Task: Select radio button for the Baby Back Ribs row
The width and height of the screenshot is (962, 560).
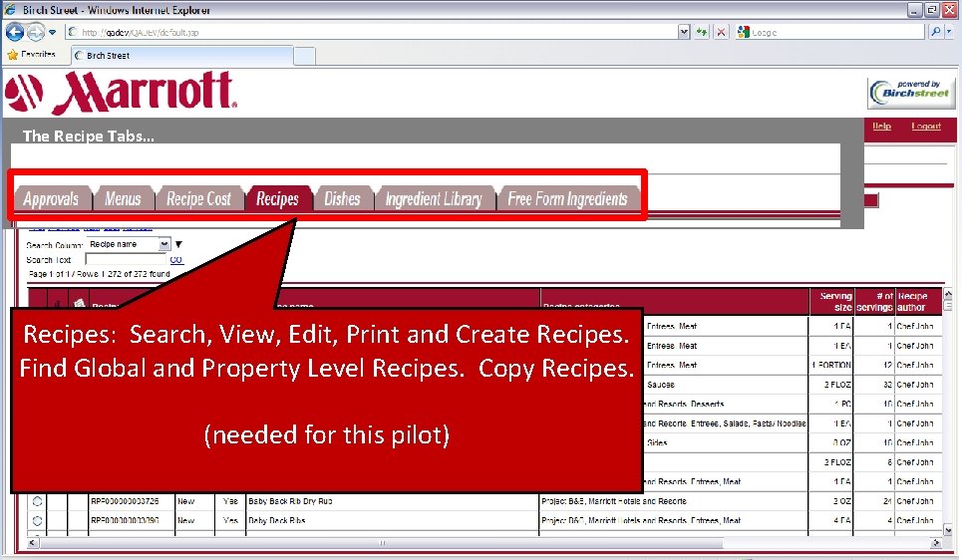Action: pos(38,521)
